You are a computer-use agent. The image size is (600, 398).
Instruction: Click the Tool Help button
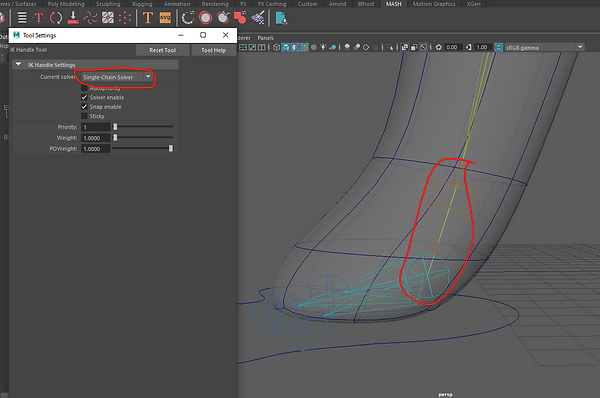click(214, 50)
